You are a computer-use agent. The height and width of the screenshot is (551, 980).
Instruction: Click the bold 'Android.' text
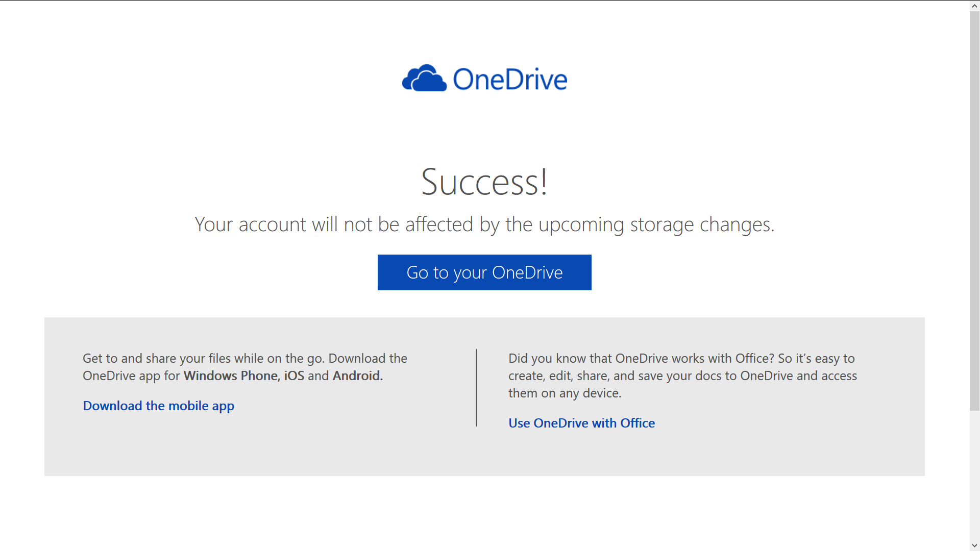point(358,375)
